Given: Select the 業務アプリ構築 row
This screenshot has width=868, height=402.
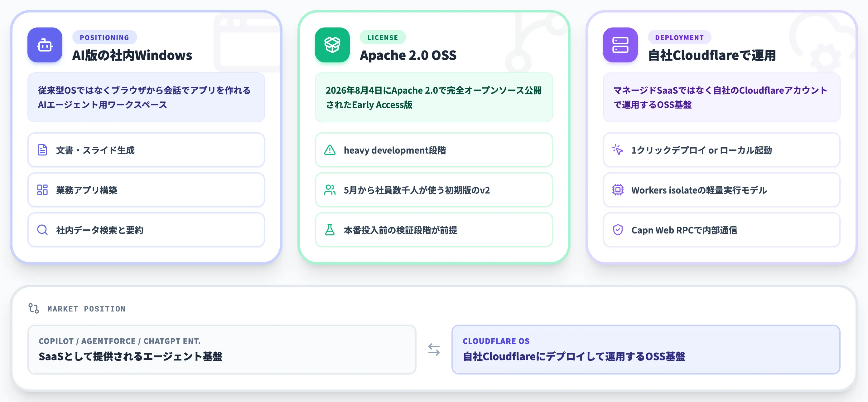Looking at the screenshot, I should click(x=146, y=190).
